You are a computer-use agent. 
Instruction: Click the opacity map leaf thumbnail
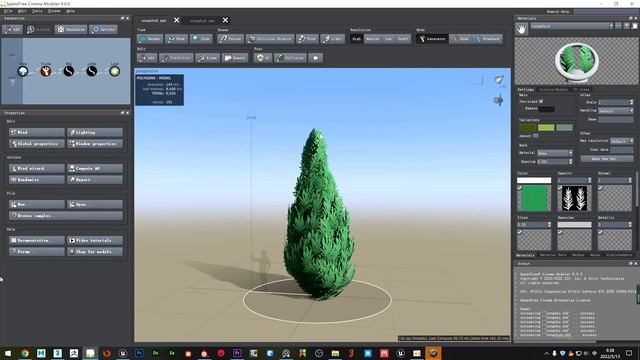[574, 198]
